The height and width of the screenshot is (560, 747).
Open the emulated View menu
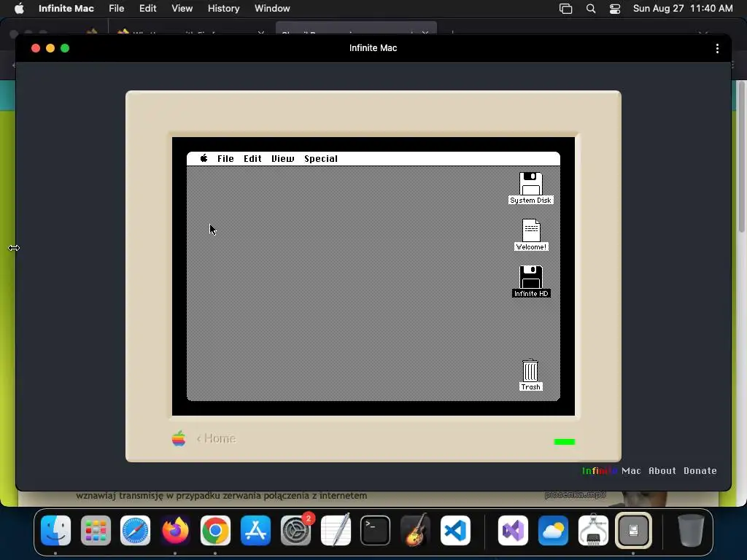point(282,158)
